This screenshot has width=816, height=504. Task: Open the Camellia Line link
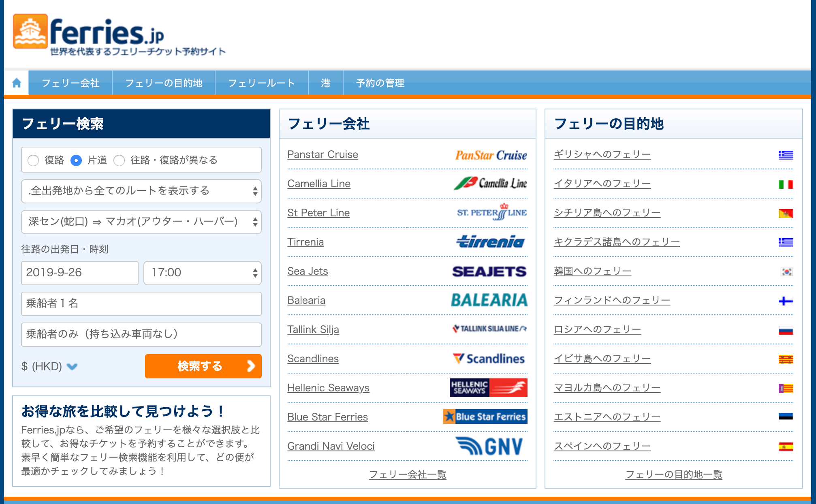click(319, 184)
